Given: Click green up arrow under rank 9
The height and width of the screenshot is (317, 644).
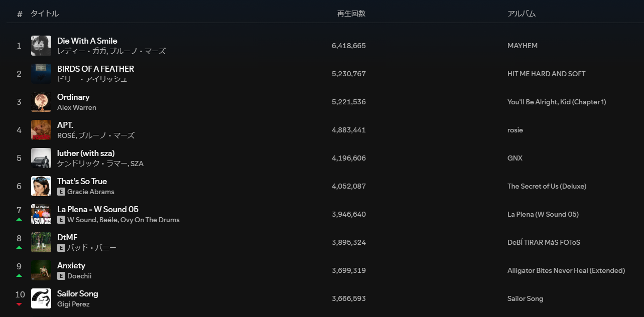Looking at the screenshot, I should (19, 276).
